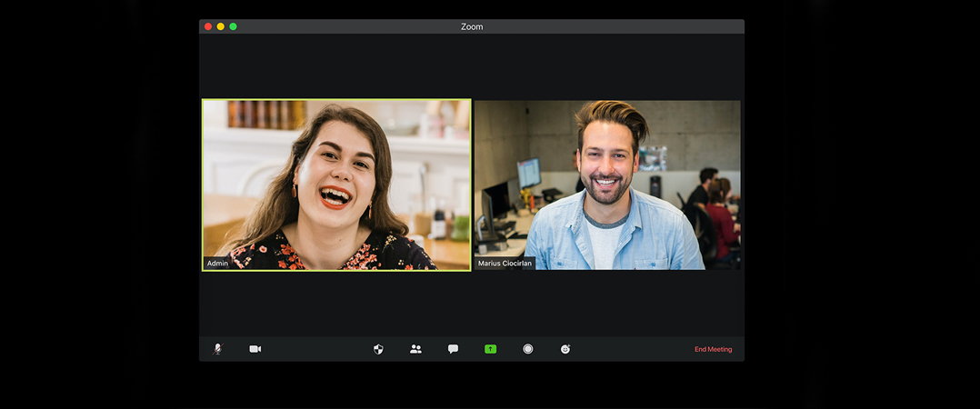Click the green Share Screen icon

click(491, 349)
